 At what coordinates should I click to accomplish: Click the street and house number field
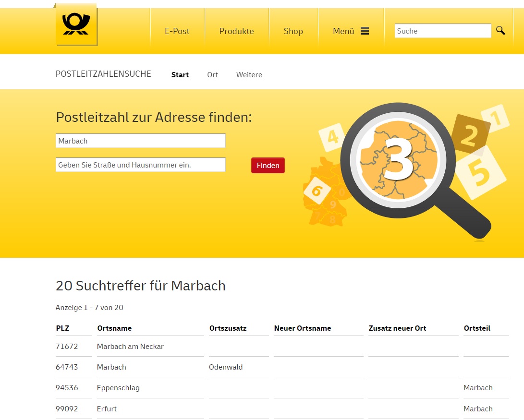coord(140,165)
